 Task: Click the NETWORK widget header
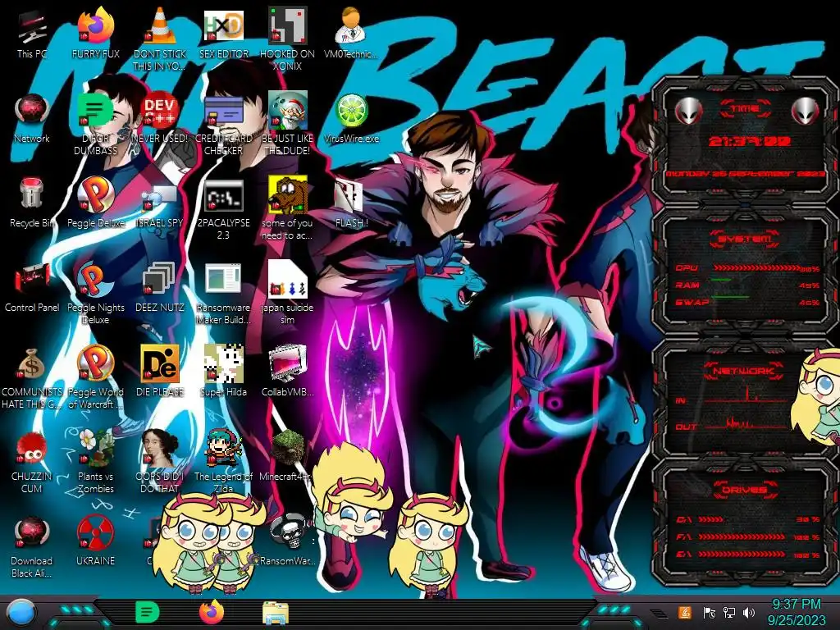coord(745,371)
